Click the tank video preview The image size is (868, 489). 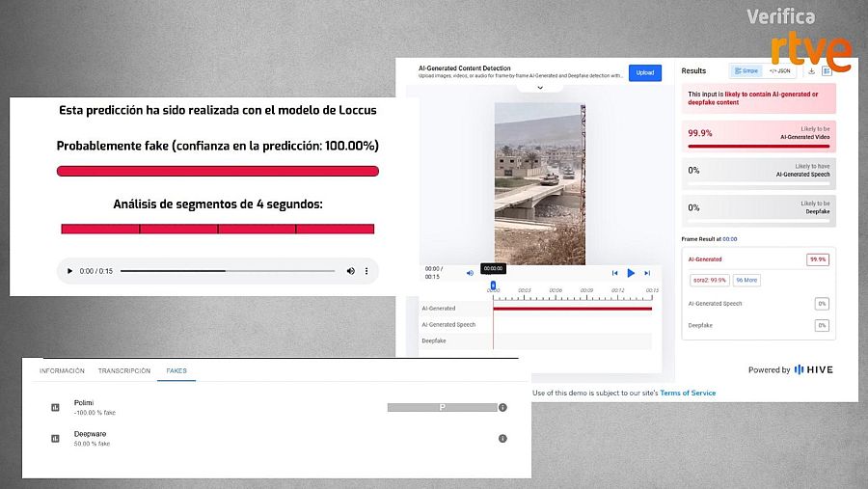540,184
